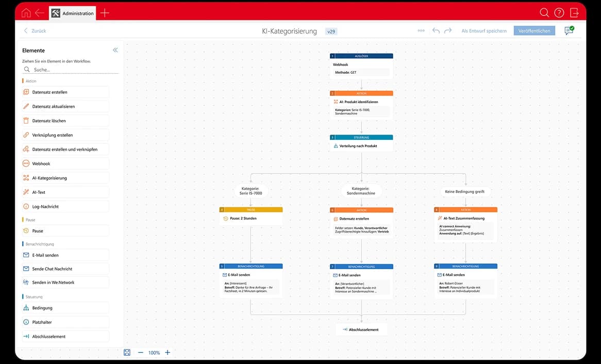601x364 pixels.
Task: Zoom in with the plus control
Action: (167, 352)
